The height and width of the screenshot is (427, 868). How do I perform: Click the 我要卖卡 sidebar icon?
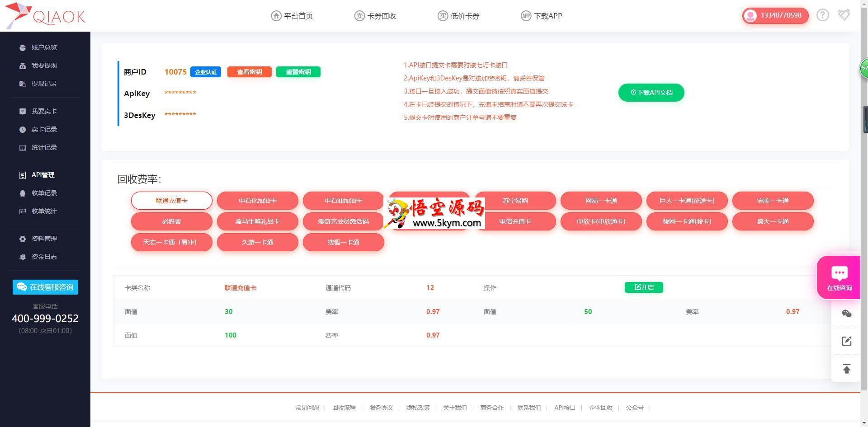tap(23, 111)
